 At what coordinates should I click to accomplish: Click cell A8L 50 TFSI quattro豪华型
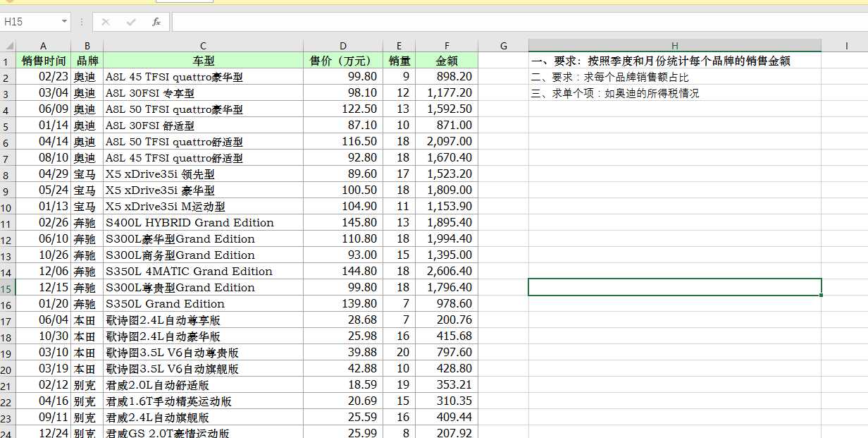(203, 109)
